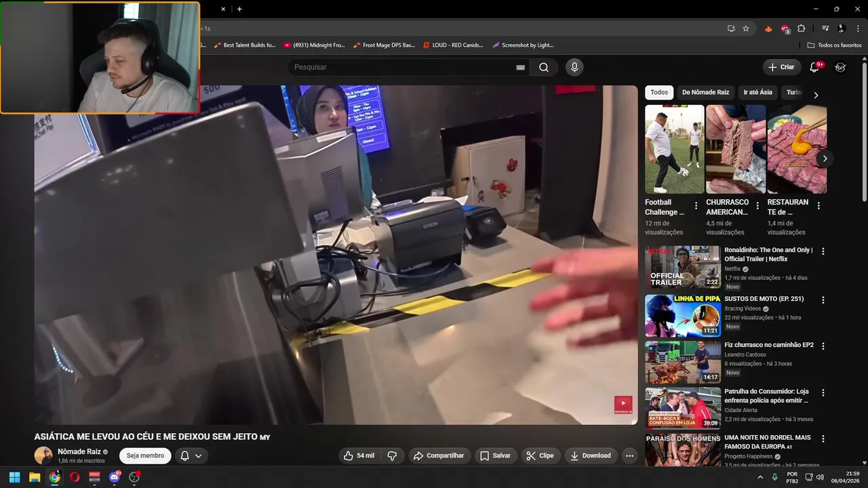Image resolution: width=868 pixels, height=488 pixels.
Task: Open options for Ronaldinho trailer video
Action: point(823,251)
